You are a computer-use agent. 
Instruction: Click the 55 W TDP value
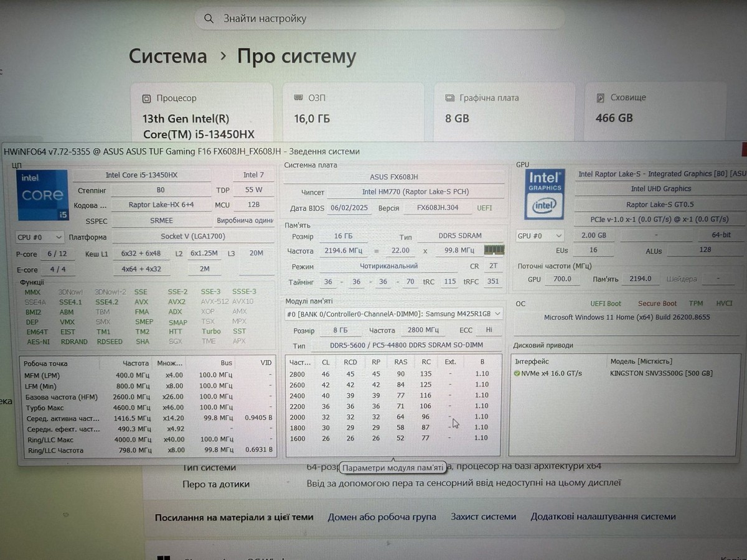click(253, 190)
